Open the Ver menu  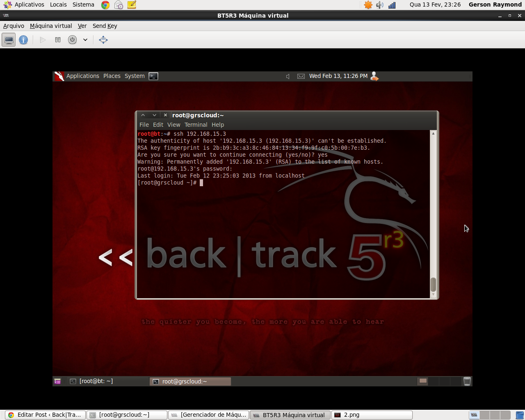click(82, 26)
